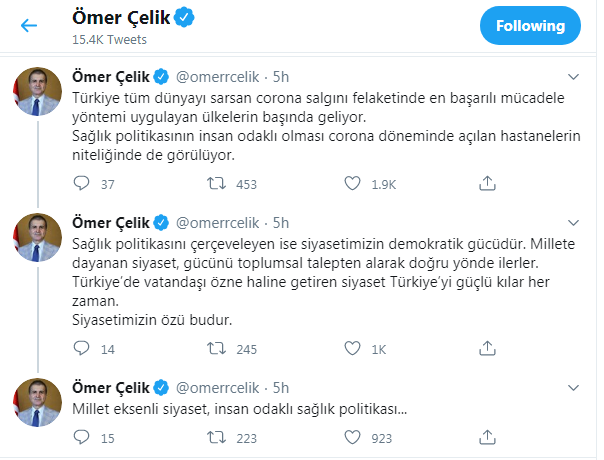Share the third tweet about Millet eksenli siyaset
This screenshot has height=460, width=604.
(x=486, y=437)
